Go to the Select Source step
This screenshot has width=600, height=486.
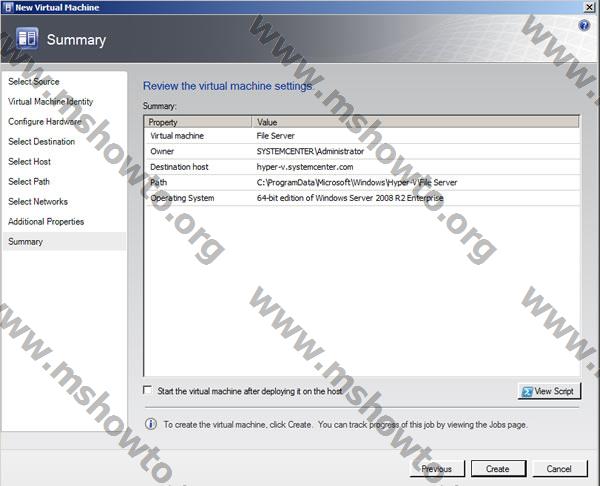point(34,82)
